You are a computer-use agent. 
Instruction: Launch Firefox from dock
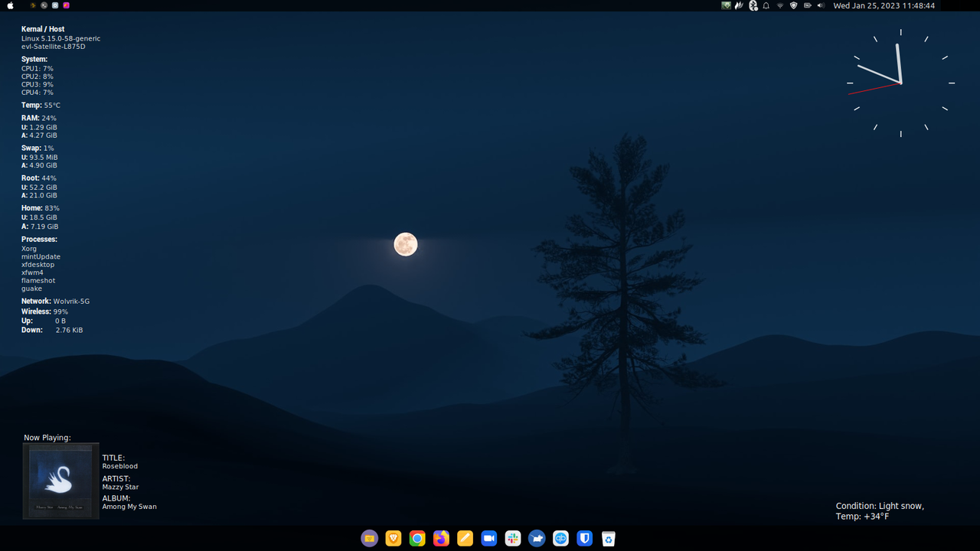coord(441,539)
